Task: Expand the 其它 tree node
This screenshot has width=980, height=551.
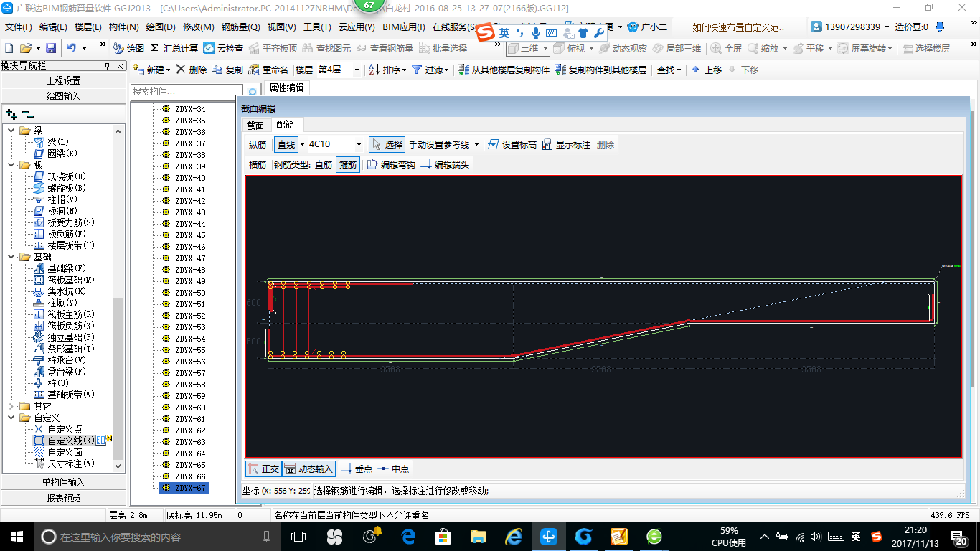Action: (11, 406)
